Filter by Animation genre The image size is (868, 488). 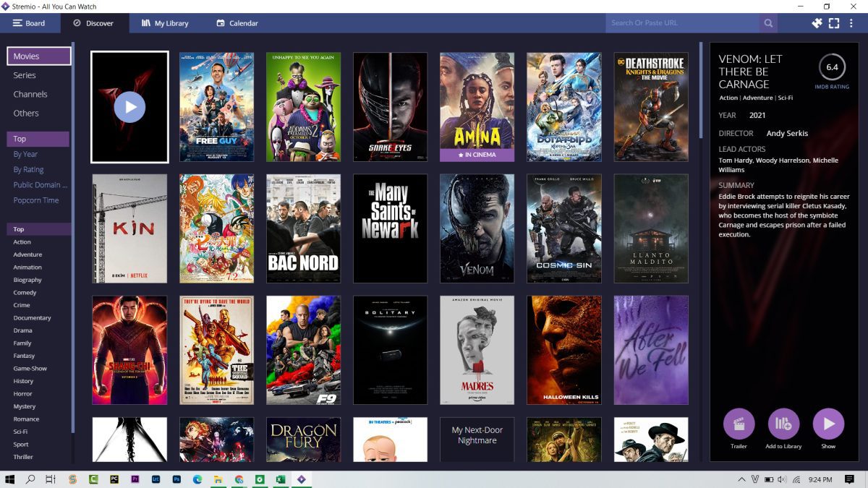[27, 267]
